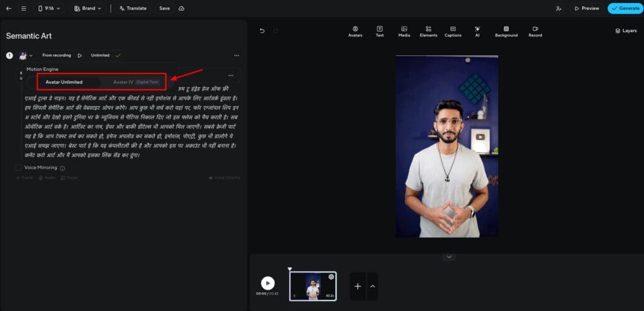Enable the Voice Mirroring checkbox
644x311 pixels.
(19, 168)
